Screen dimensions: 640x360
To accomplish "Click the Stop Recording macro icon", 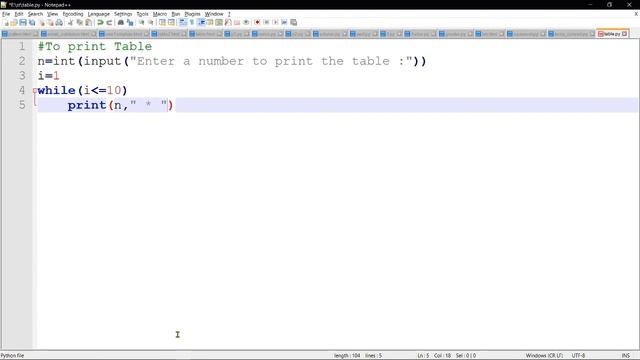I will [266, 22].
